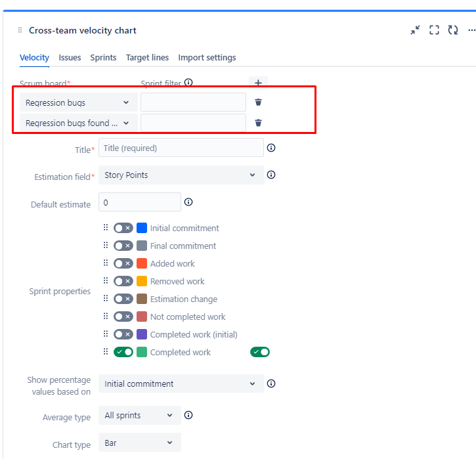Click the collapse gadget arrows icon
Screen dimensions: 476x459
pos(415,30)
